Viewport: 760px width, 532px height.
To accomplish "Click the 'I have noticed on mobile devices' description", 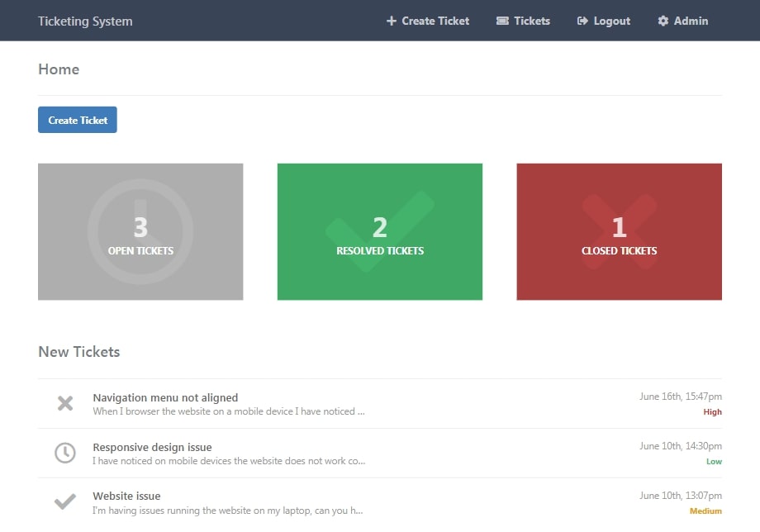I will [229, 461].
